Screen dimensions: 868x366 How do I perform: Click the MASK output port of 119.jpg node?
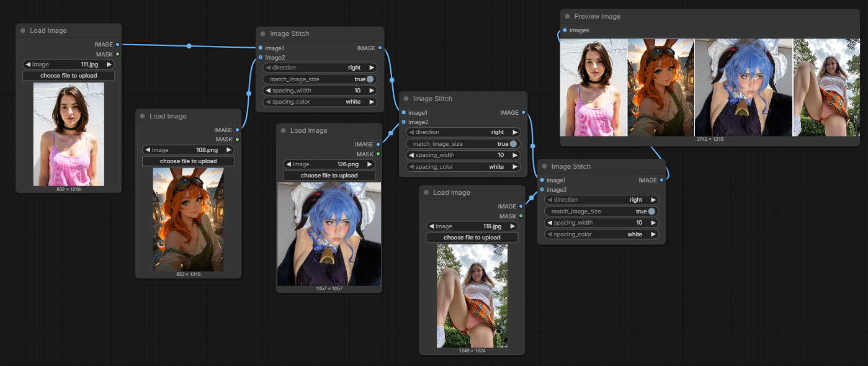pyautogui.click(x=521, y=216)
